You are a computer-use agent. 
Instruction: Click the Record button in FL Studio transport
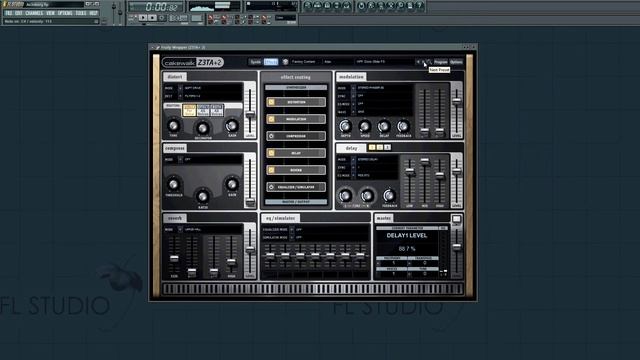tap(162, 18)
